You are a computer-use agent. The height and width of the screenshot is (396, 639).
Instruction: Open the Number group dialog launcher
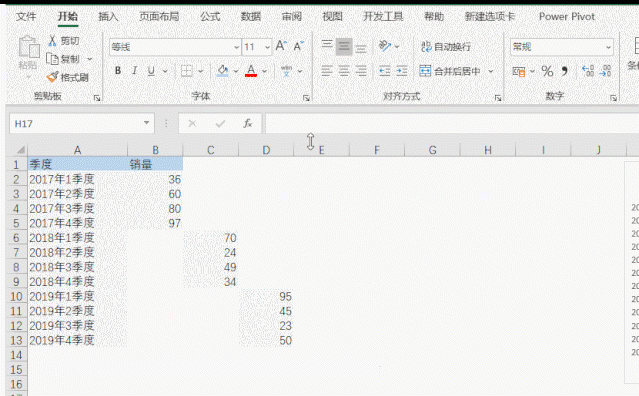coord(613,98)
